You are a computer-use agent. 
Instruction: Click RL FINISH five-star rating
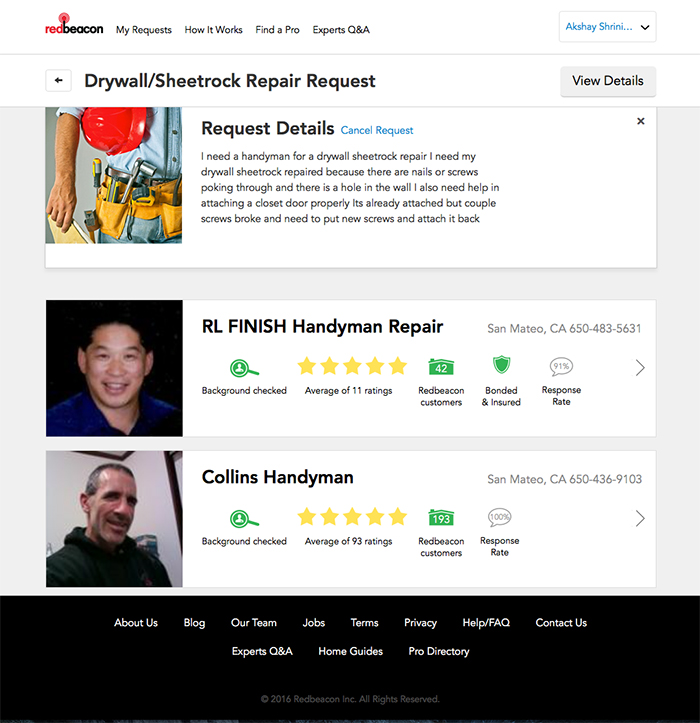[352, 366]
